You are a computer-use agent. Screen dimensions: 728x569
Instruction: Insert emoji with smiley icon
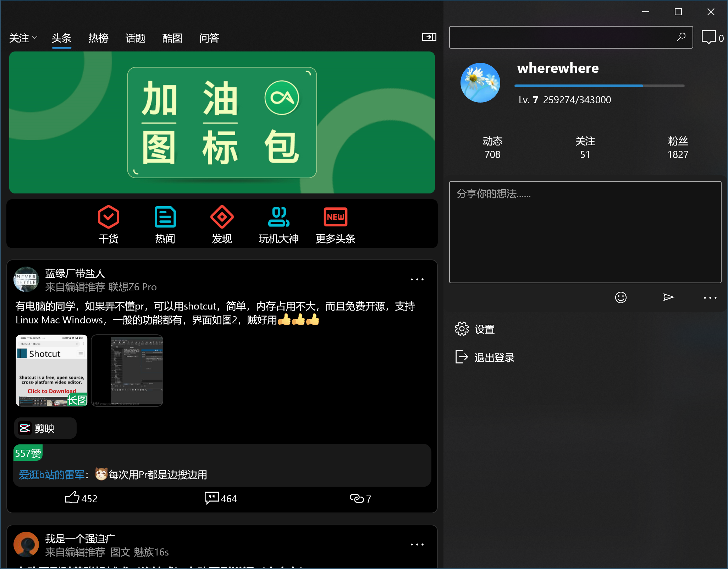621,297
